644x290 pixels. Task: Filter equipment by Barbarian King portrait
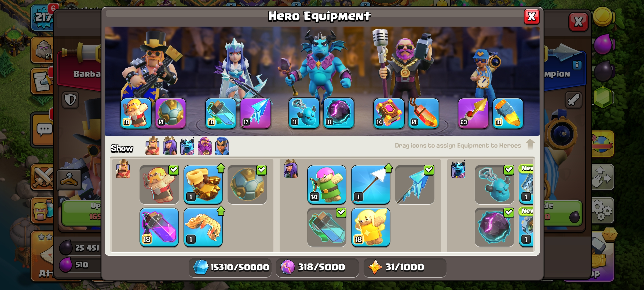pos(152,146)
